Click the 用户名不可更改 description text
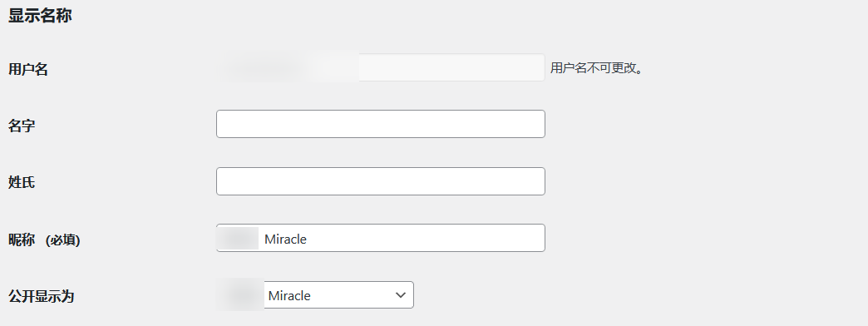This screenshot has width=868, height=326. (x=596, y=69)
